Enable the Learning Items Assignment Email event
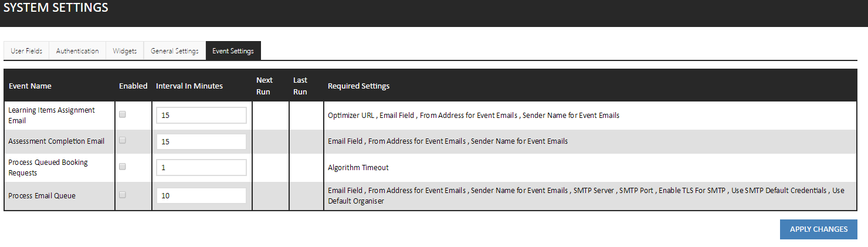Screen dimensions: 868x247 click(x=123, y=115)
